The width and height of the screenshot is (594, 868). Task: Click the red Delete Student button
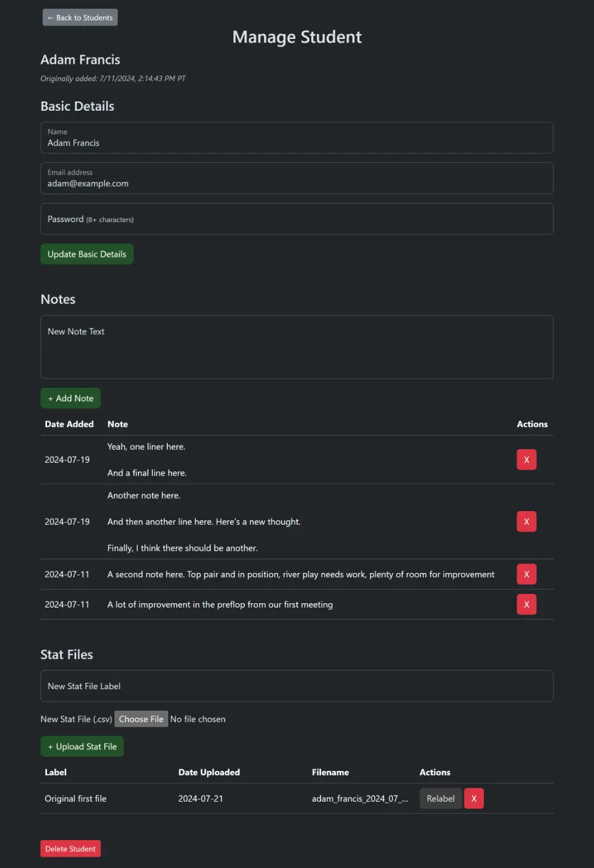pyautogui.click(x=71, y=849)
